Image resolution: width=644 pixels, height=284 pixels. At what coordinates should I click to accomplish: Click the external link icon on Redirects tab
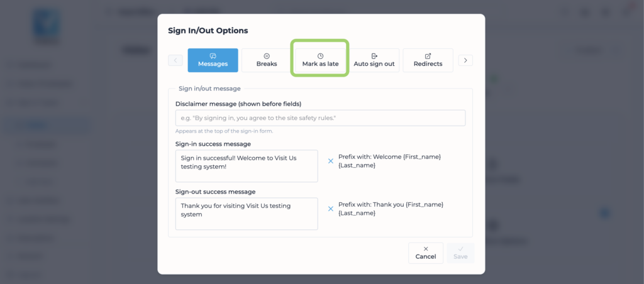(x=428, y=56)
